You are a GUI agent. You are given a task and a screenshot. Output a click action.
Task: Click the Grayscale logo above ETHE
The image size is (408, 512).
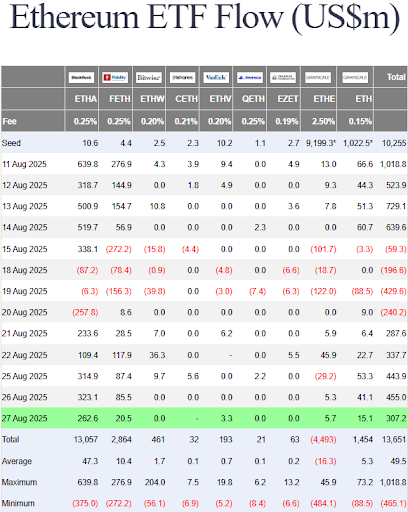[318, 77]
